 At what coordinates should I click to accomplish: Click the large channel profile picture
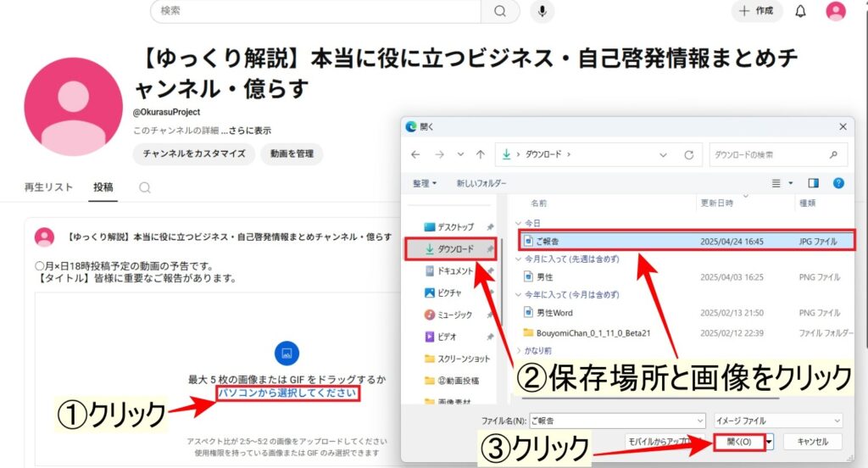(73, 106)
